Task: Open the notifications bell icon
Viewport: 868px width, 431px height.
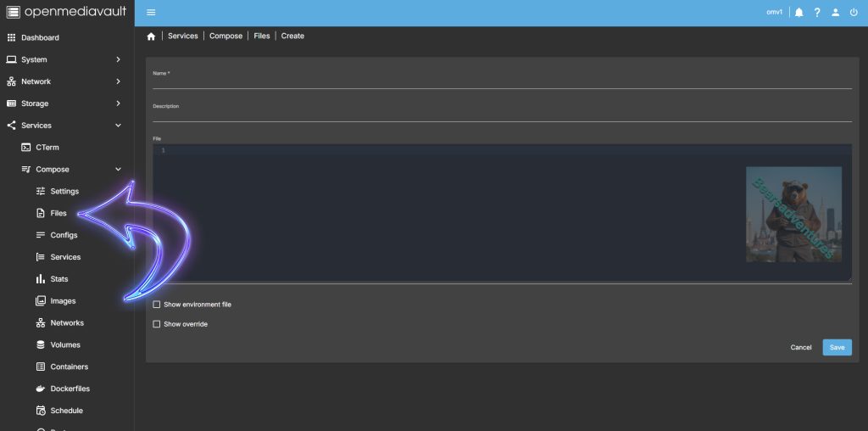Action: (798, 13)
